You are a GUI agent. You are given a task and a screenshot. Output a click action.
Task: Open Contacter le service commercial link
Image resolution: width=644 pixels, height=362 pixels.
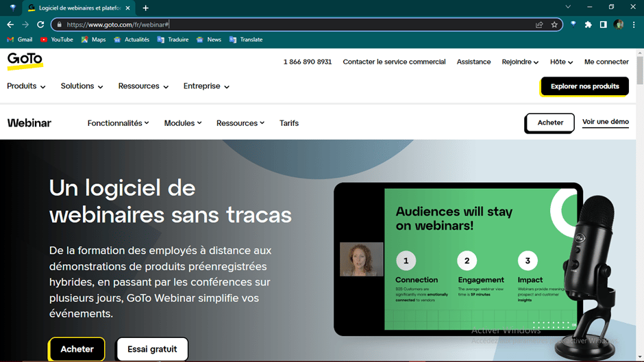[x=394, y=62]
